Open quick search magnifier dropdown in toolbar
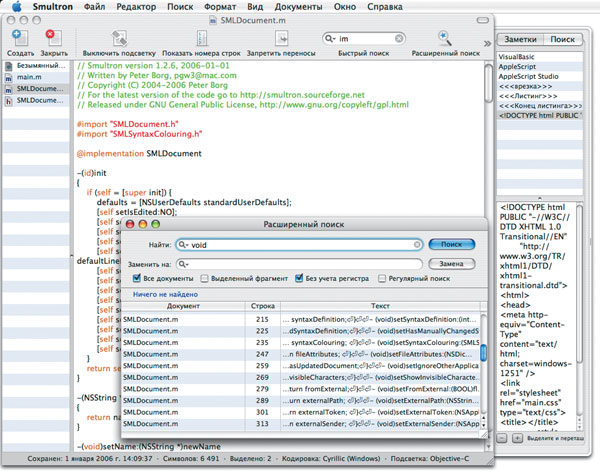600x475 pixels. point(330,38)
